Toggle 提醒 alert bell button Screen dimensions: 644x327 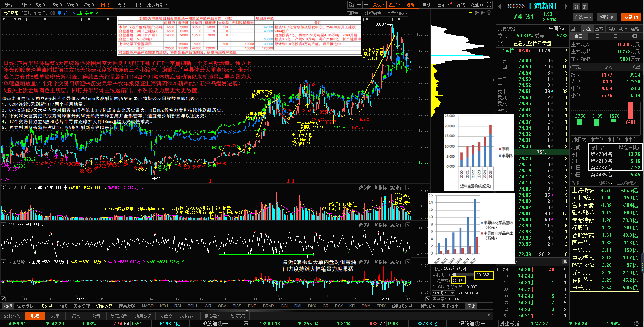[x=607, y=17]
